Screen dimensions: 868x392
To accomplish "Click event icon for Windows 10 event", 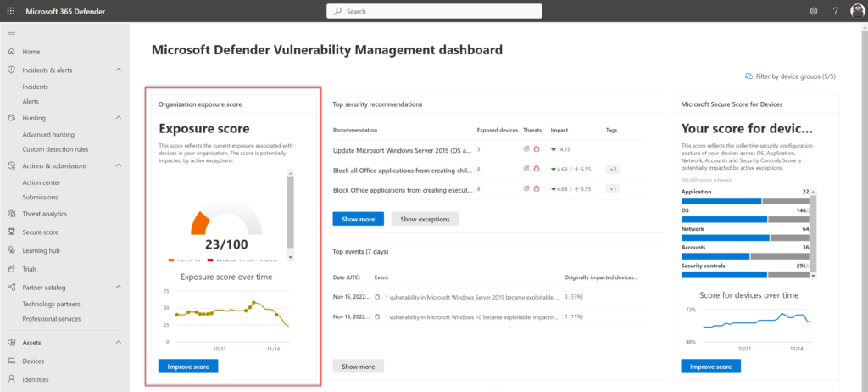I will click(x=377, y=316).
